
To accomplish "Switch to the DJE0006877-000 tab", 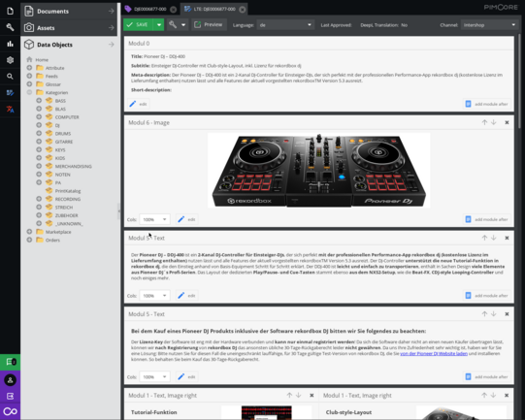I will pyautogui.click(x=150, y=9).
